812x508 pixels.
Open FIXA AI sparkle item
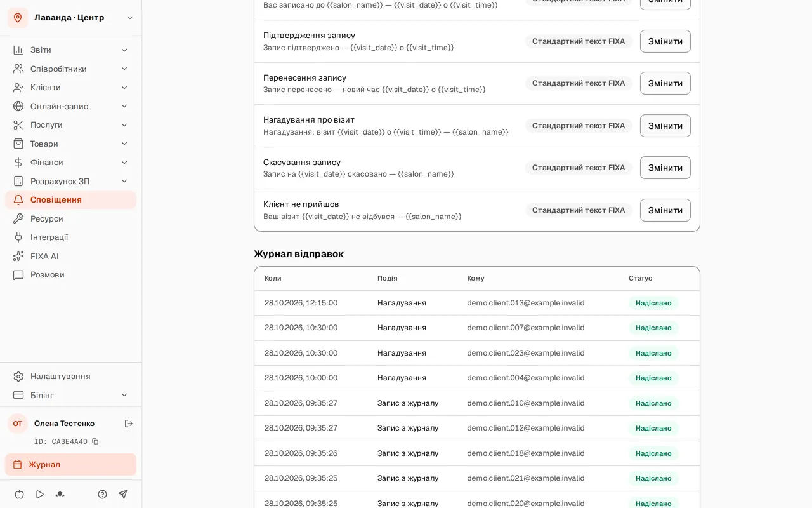[70, 256]
